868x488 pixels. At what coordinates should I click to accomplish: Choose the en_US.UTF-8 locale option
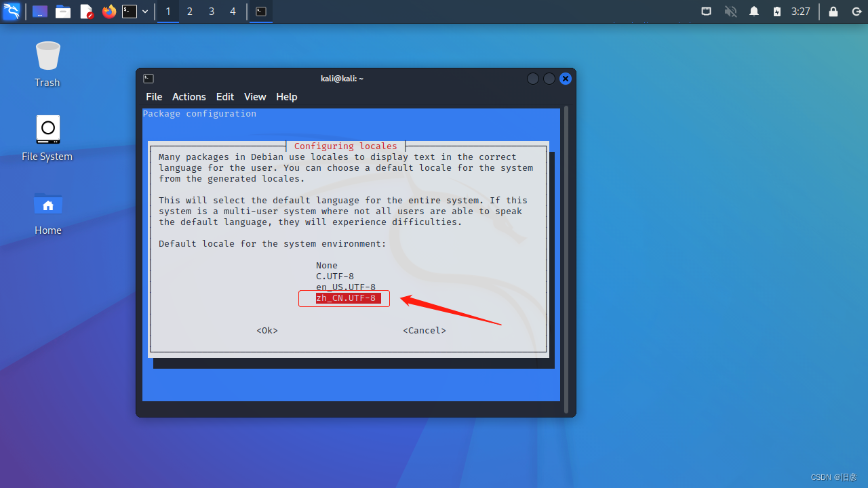(346, 287)
